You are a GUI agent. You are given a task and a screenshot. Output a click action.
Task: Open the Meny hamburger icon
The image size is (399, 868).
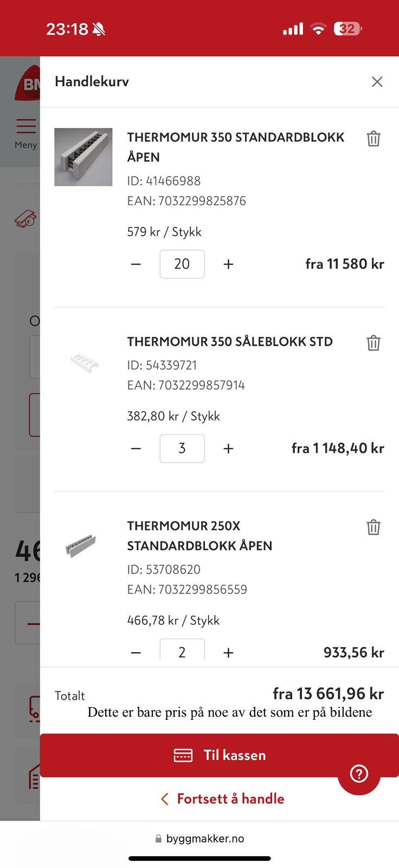coord(25,126)
